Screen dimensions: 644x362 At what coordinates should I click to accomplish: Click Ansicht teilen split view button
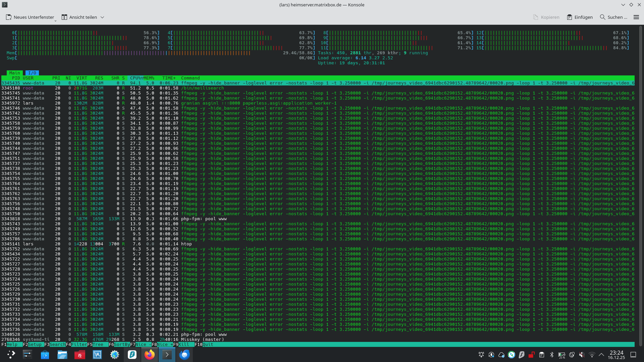point(79,17)
